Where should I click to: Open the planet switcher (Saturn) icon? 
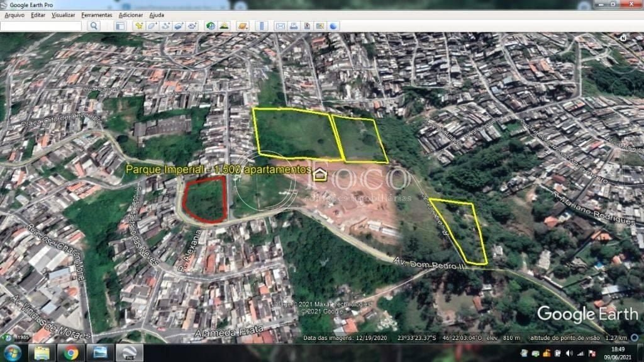click(243, 26)
